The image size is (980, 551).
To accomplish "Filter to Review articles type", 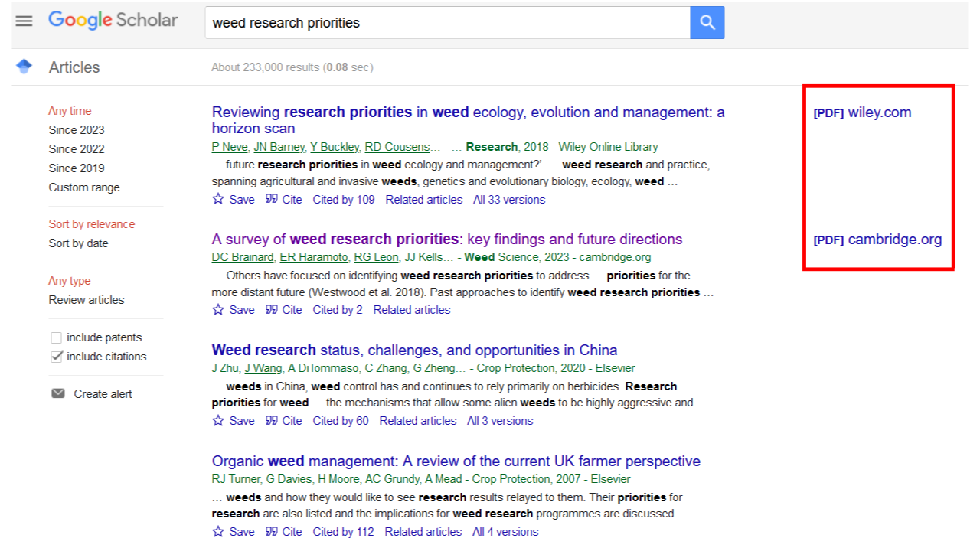I will coord(86,300).
